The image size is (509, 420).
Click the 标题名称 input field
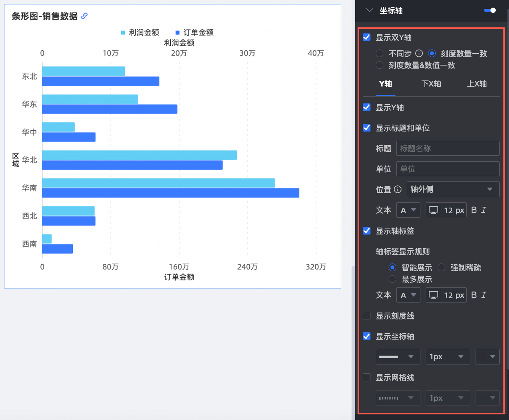pos(447,148)
